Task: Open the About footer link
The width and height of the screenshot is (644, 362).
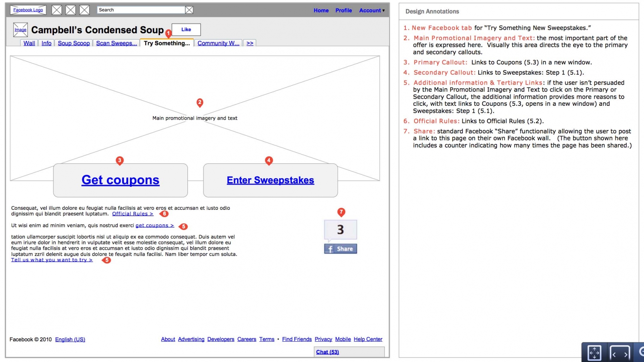Action: click(x=168, y=339)
